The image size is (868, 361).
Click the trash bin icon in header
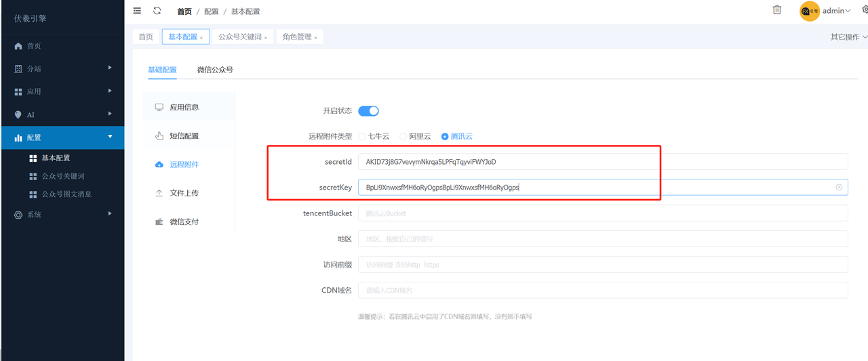(777, 10)
